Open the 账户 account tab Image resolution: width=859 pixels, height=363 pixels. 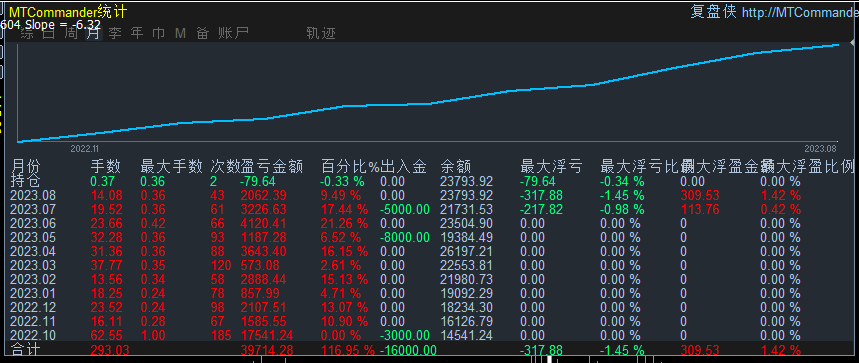pos(233,33)
